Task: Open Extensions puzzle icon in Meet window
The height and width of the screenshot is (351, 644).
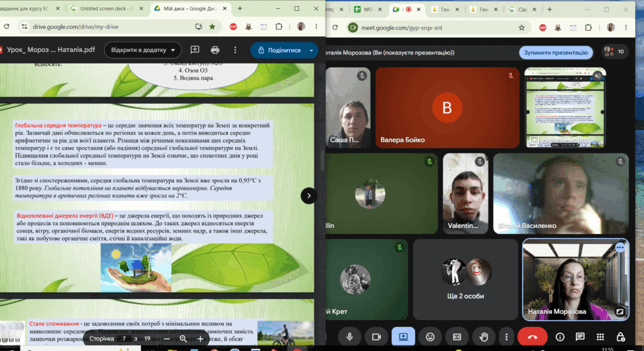Action: (x=588, y=27)
